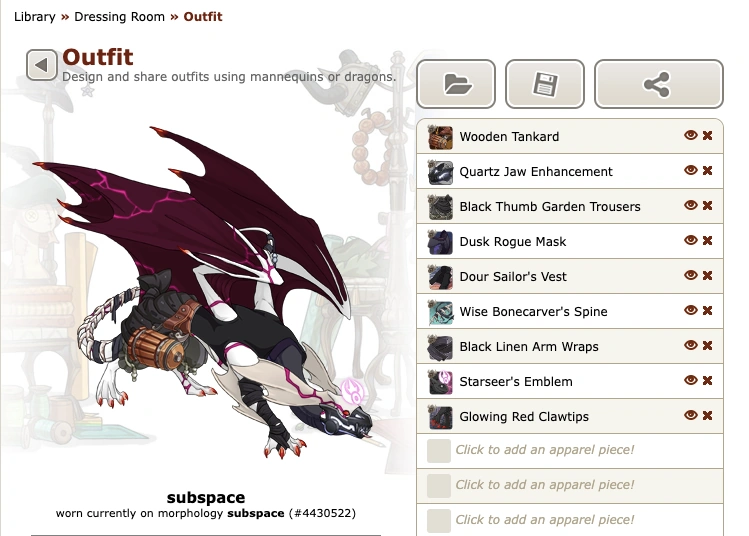Navigate to Dressing Room breadcrumb

[x=119, y=17]
